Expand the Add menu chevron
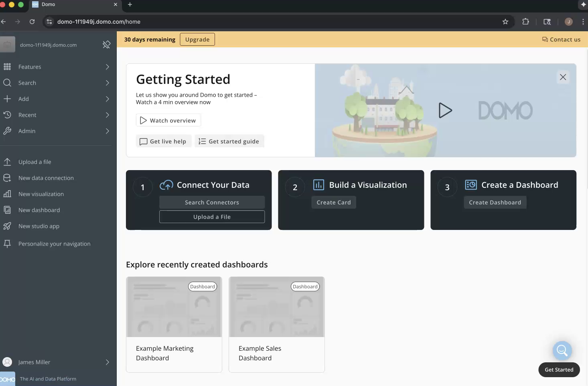Image resolution: width=588 pixels, height=386 pixels. click(107, 99)
